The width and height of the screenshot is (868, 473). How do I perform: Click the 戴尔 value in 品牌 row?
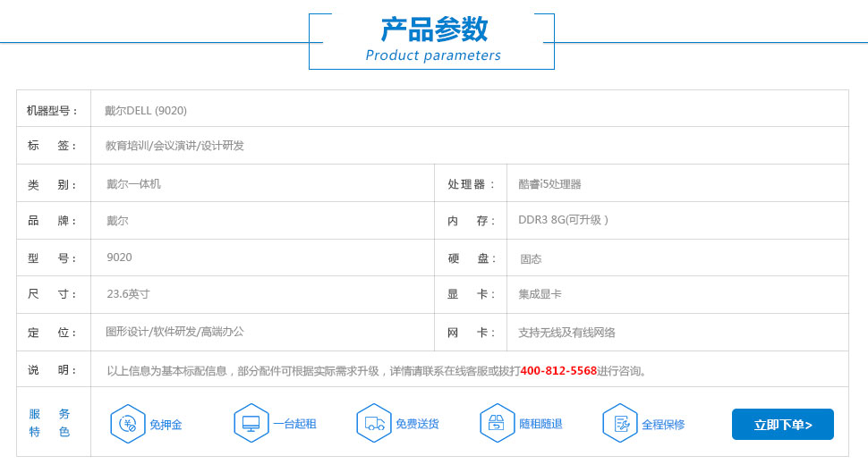[117, 221]
